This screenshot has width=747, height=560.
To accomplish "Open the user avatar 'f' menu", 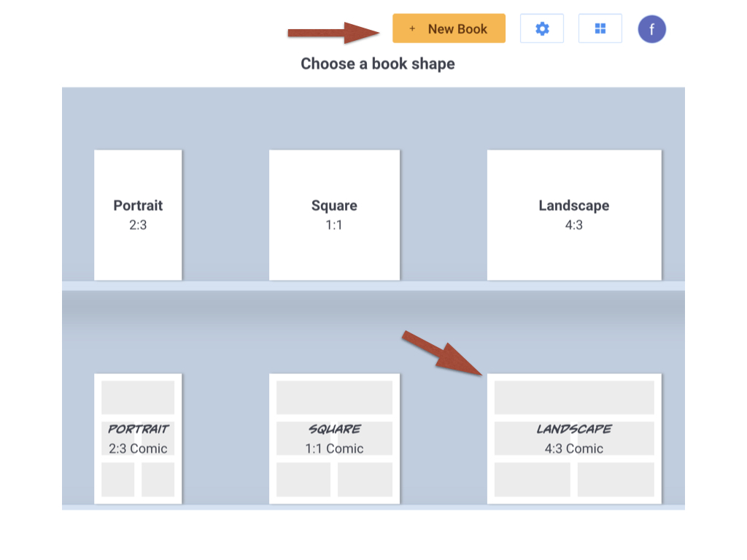I will [651, 30].
